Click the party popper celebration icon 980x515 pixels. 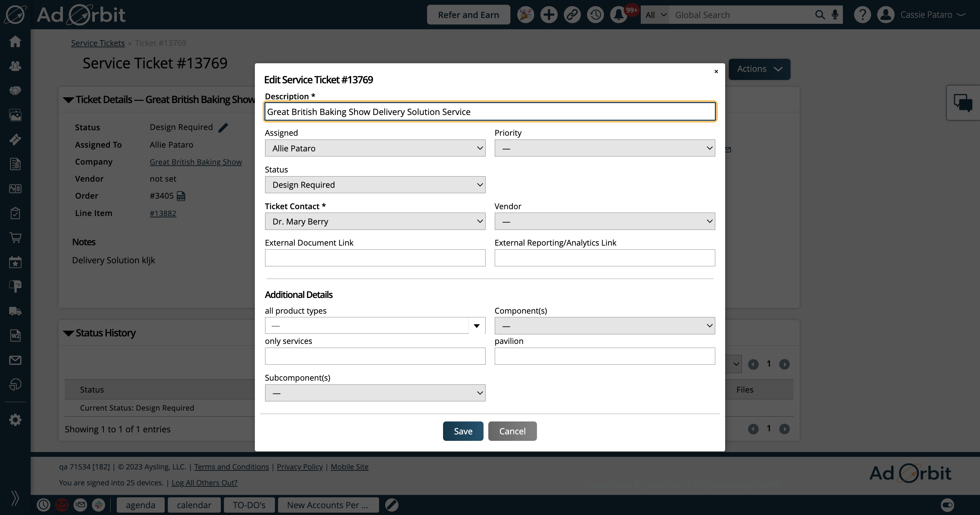point(525,15)
